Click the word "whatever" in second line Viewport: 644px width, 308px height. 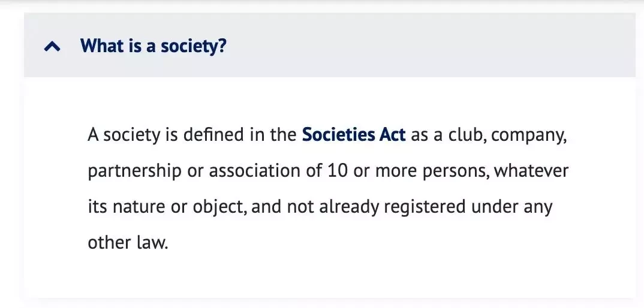point(531,170)
